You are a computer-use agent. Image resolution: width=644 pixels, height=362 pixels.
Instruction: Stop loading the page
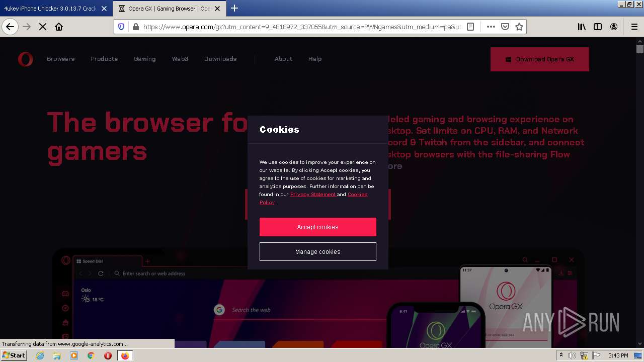tap(43, 27)
